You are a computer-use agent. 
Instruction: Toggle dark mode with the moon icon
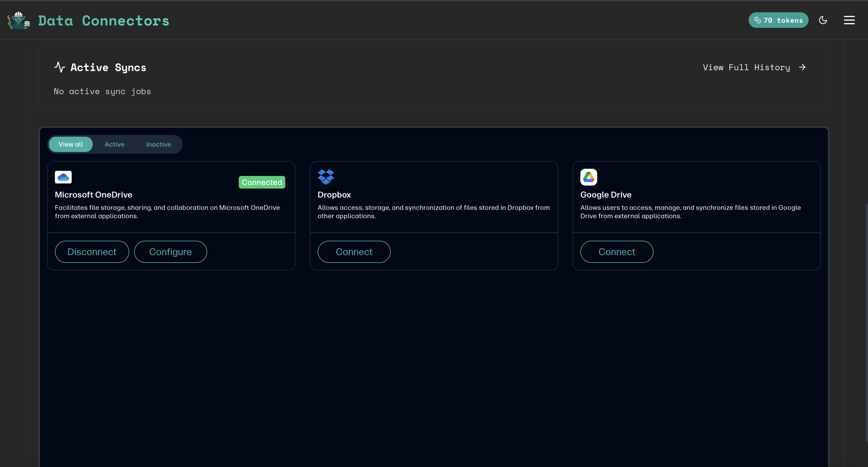tap(823, 20)
